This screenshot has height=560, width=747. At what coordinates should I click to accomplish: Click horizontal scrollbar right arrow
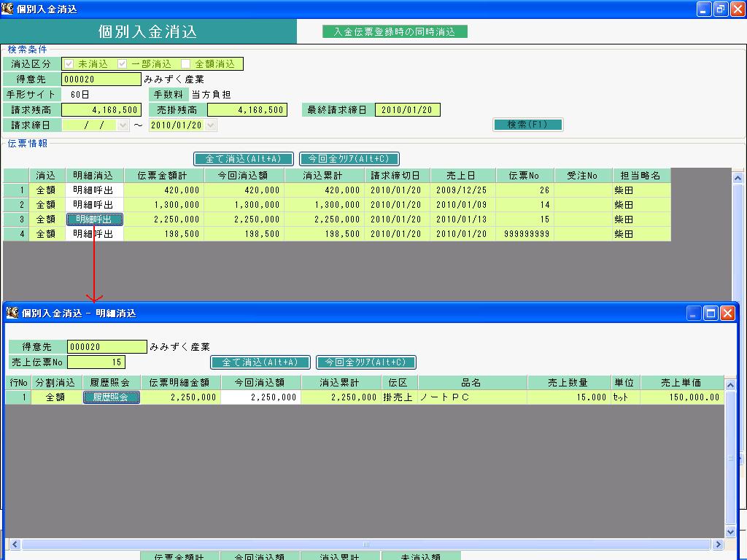[719, 544]
